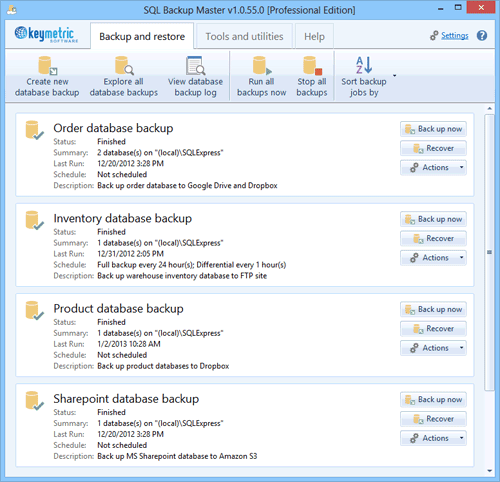Recover the Product database backup
This screenshot has height=482, width=500.
[433, 329]
